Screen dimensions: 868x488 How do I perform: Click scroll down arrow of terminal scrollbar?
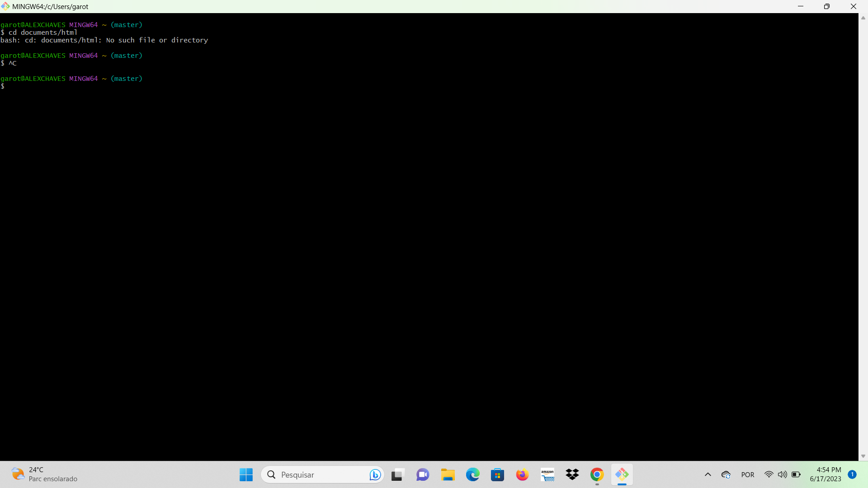click(863, 456)
